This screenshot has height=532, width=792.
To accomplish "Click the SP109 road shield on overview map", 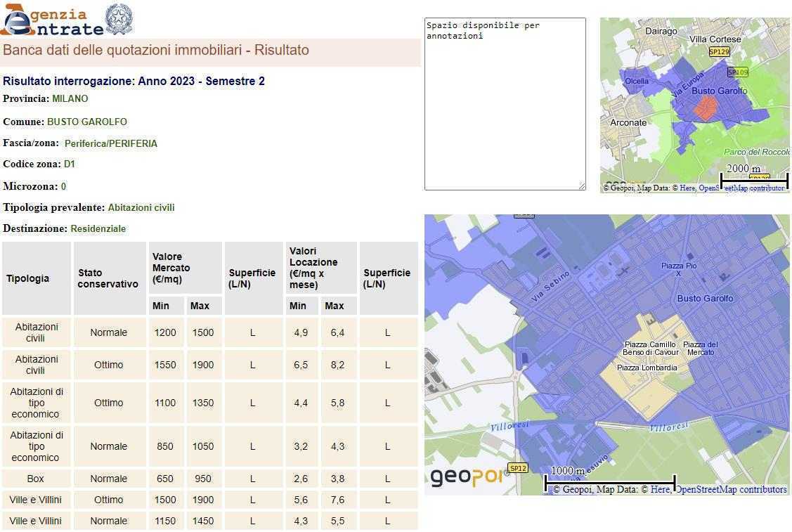I will click(x=737, y=72).
